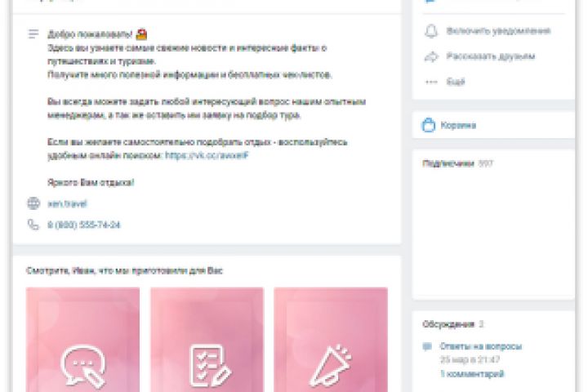Select Рассказать друзьям option

tap(491, 56)
